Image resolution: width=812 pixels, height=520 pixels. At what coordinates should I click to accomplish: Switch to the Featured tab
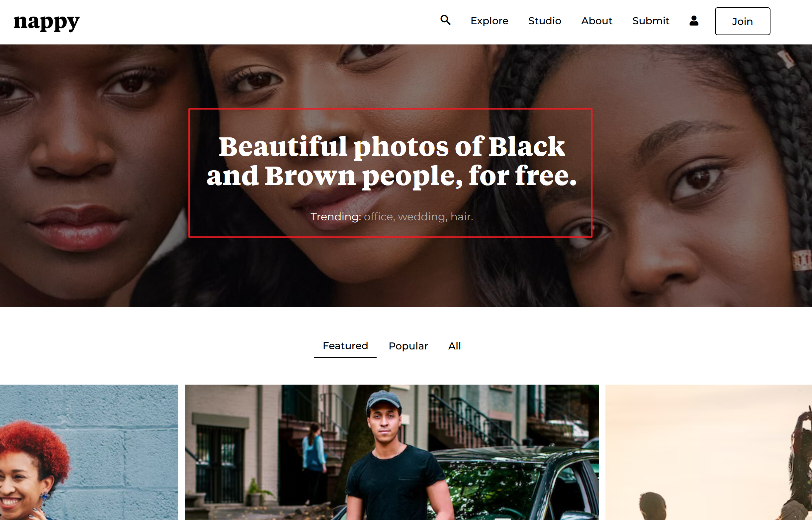[x=345, y=346]
